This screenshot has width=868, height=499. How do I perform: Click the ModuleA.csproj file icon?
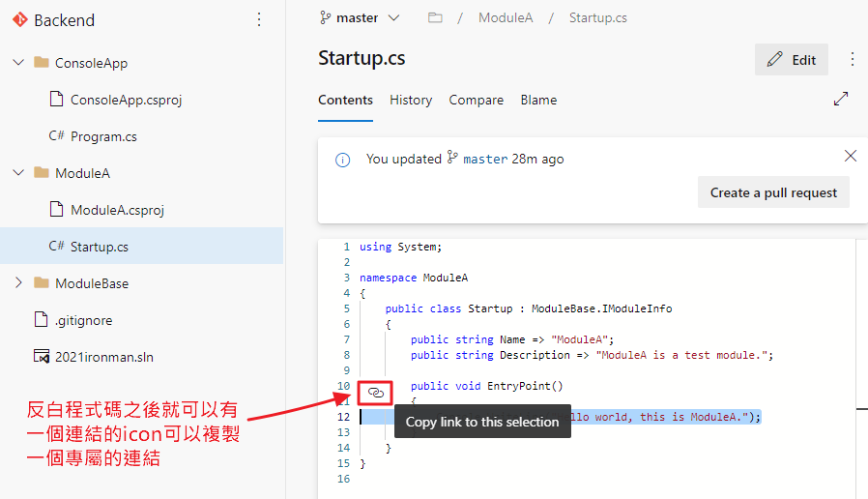(56, 209)
